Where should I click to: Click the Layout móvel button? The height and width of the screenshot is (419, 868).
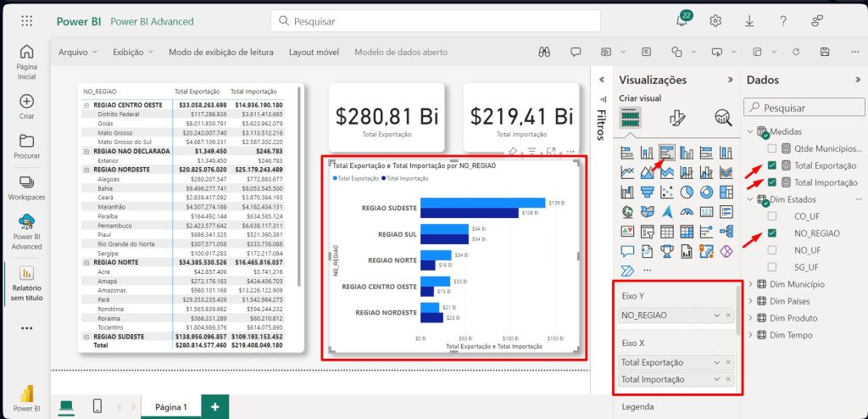pyautogui.click(x=314, y=52)
